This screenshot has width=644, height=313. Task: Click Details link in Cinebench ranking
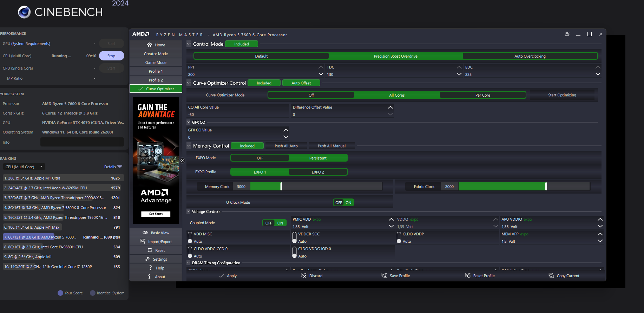pos(110,167)
